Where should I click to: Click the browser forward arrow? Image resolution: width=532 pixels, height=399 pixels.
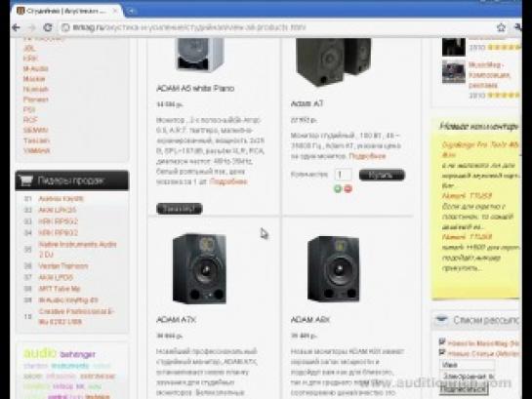pyautogui.click(x=32, y=27)
